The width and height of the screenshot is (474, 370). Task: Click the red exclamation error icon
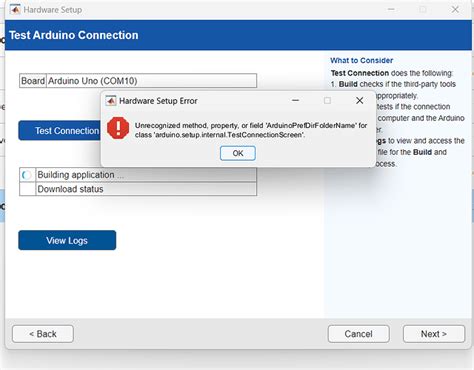(118, 128)
